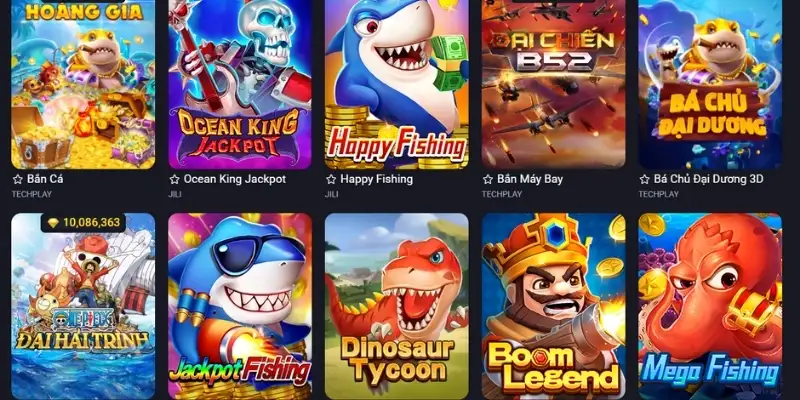Image resolution: width=800 pixels, height=400 pixels.
Task: Launch the Dinosaur Tycoon game
Action: tap(396, 306)
